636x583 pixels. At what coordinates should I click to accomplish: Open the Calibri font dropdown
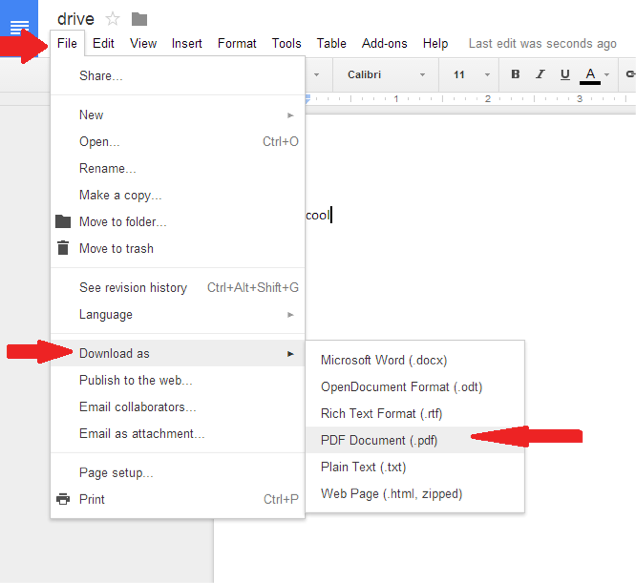[385, 75]
